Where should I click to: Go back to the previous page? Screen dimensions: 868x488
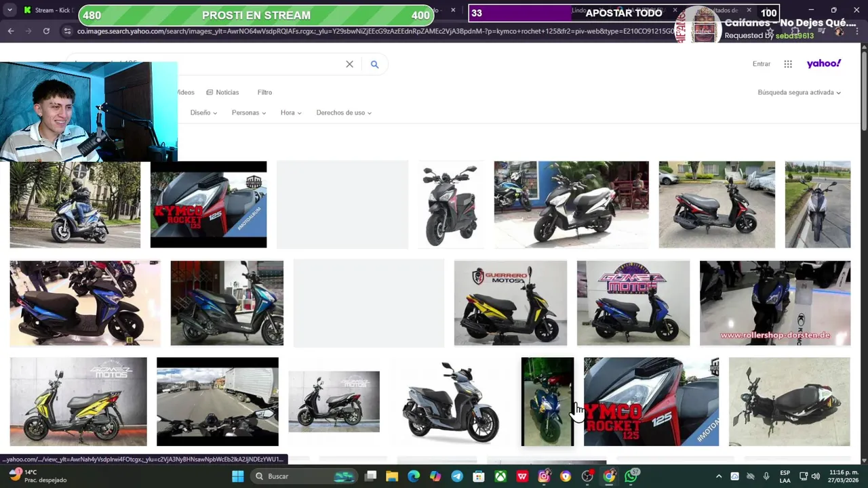pos(11,30)
